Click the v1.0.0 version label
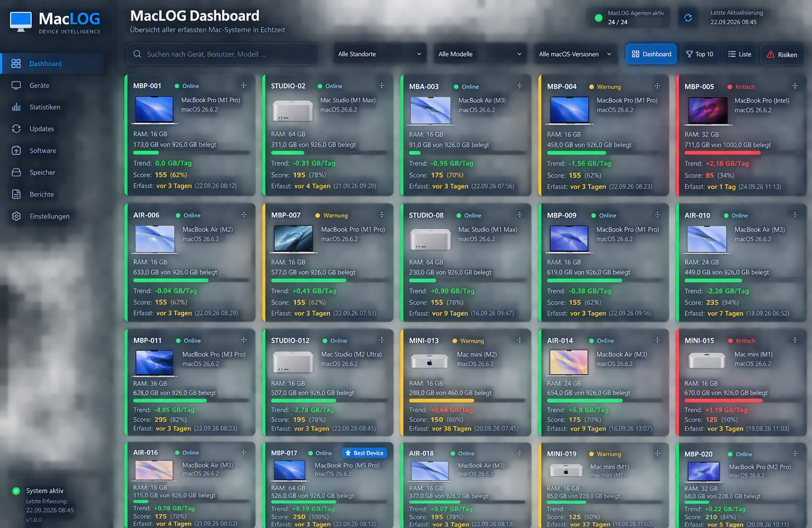The width and height of the screenshot is (812, 528). (34, 520)
